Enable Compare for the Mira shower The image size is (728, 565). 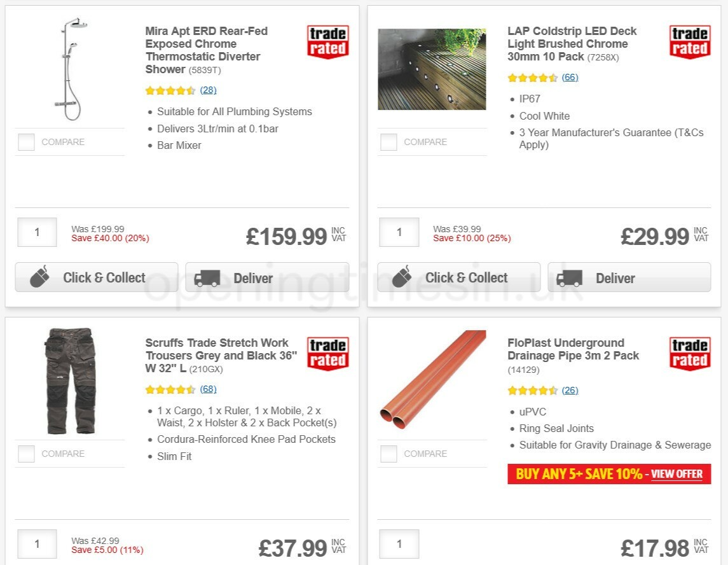point(26,142)
